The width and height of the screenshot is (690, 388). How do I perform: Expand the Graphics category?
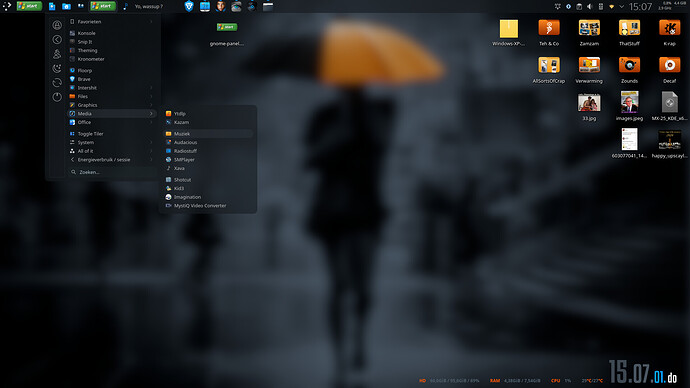pos(111,105)
